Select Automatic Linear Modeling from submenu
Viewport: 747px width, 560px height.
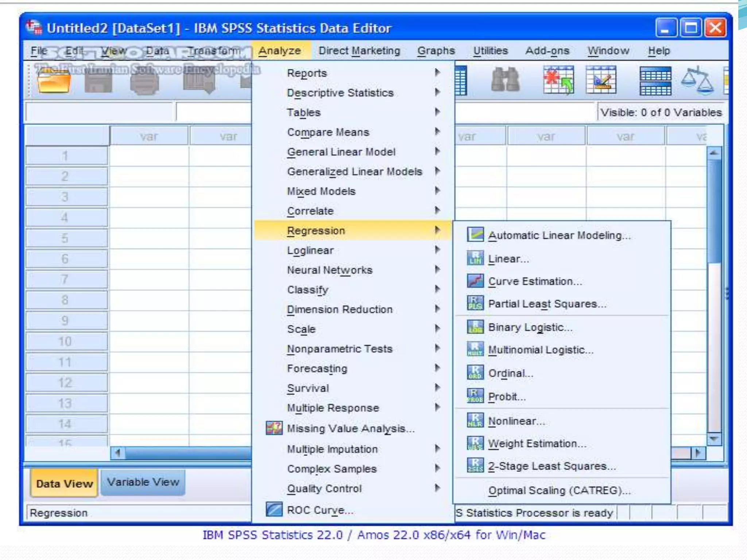coord(559,236)
